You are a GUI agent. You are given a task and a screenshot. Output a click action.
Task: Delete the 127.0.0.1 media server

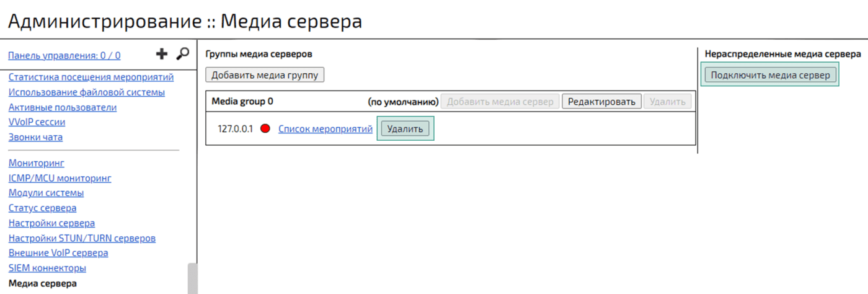405,129
